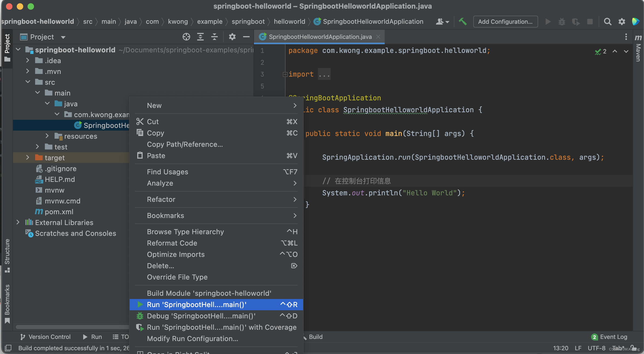
Task: Collapse the src folder
Action: (x=28, y=82)
